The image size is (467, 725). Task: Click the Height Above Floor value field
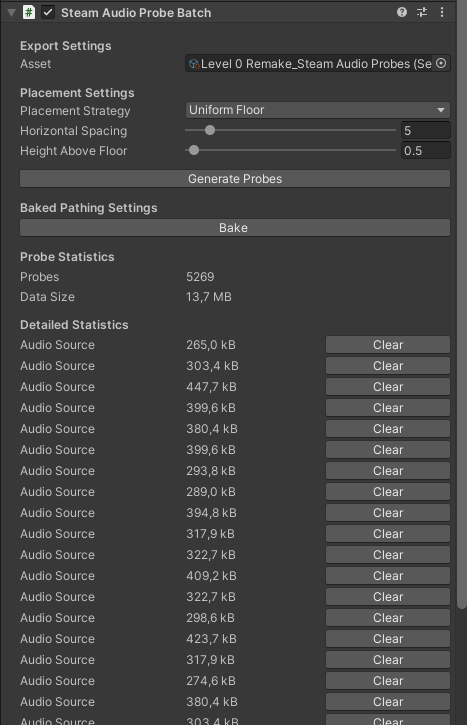click(x=425, y=150)
